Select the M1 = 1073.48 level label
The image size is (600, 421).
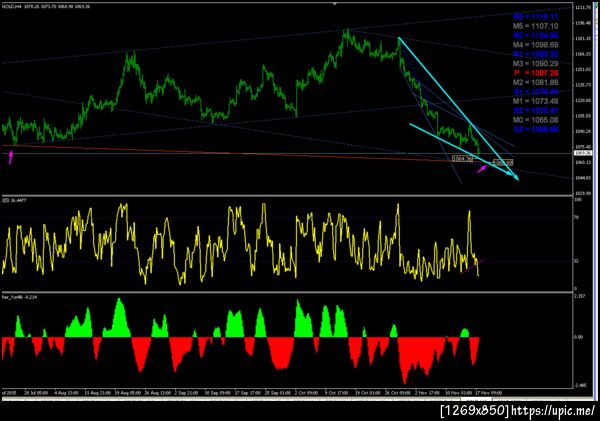pyautogui.click(x=535, y=101)
